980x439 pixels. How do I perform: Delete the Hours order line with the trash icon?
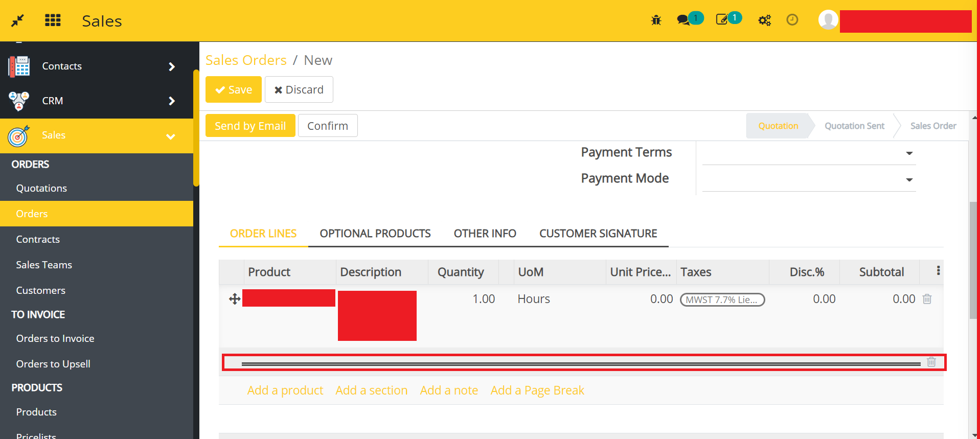tap(927, 299)
